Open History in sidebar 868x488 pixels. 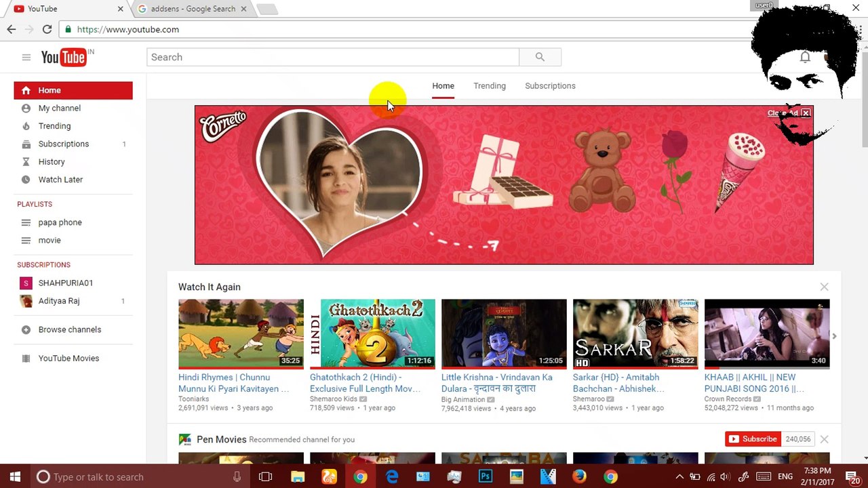tap(52, 162)
